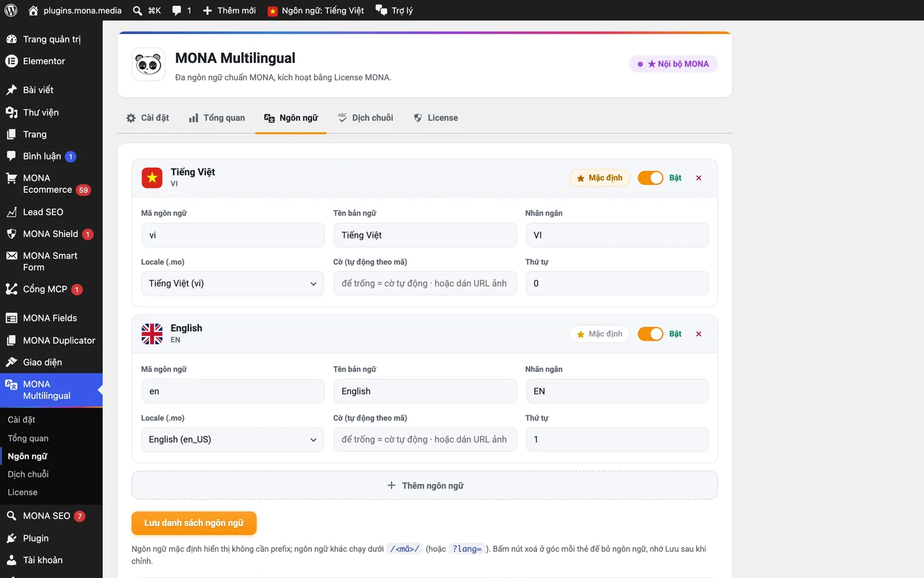The height and width of the screenshot is (578, 924).
Task: Click the MONA SEO magnifier icon
Action: tap(12, 516)
